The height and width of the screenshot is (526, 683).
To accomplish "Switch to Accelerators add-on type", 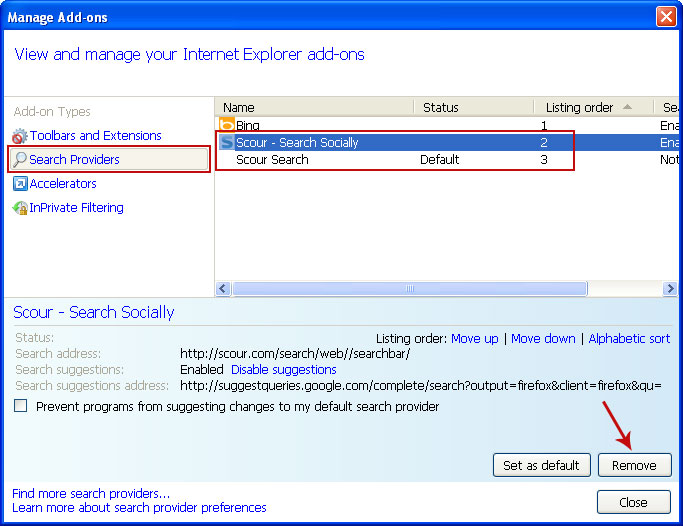I will (63, 184).
